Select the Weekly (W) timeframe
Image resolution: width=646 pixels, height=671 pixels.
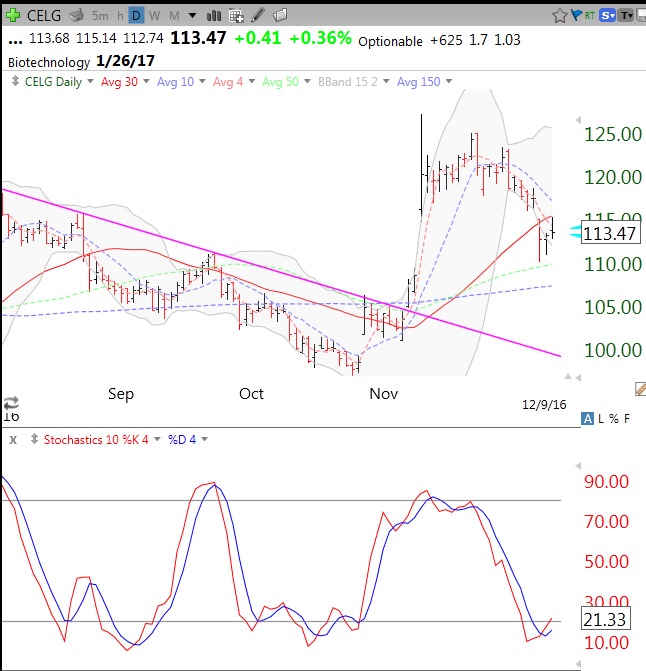pyautogui.click(x=154, y=16)
